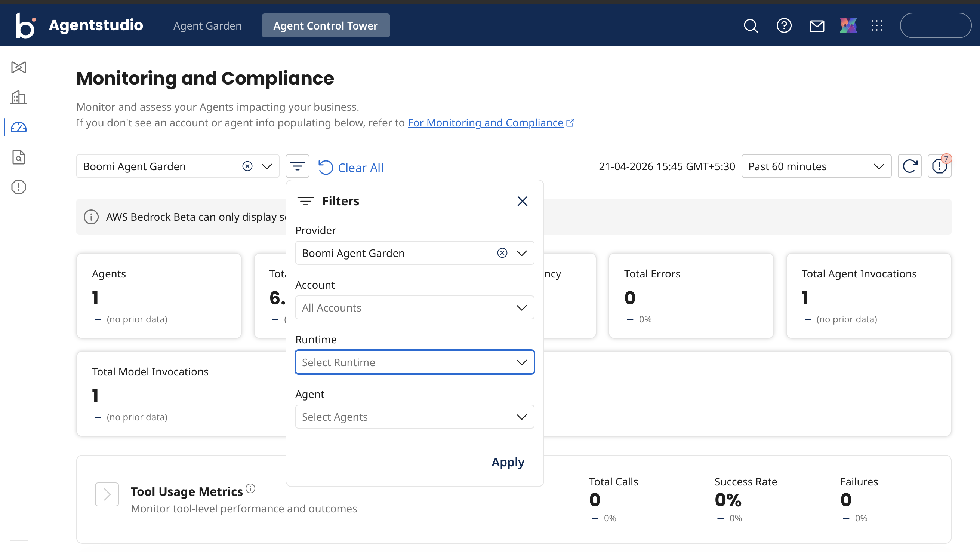The height and width of the screenshot is (552, 980).
Task: Select the Total Agent Invocations card
Action: pyautogui.click(x=869, y=296)
